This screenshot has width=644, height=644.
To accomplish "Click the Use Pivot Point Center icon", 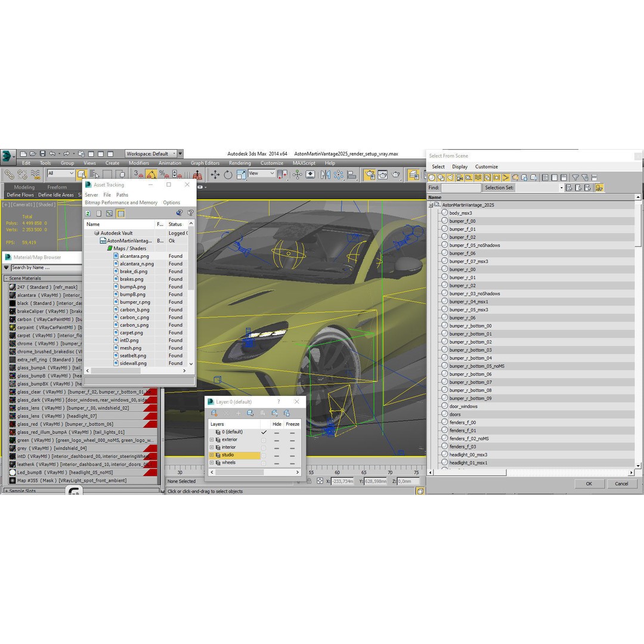I will pyautogui.click(x=282, y=175).
